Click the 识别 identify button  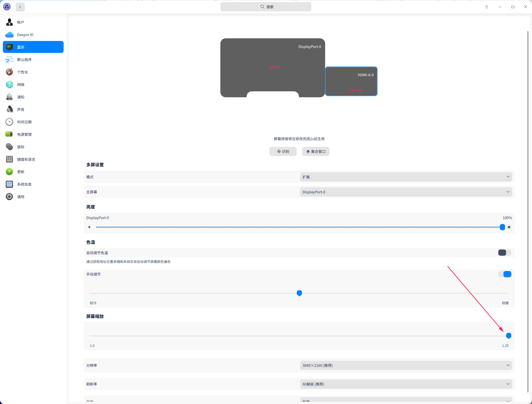coord(283,151)
